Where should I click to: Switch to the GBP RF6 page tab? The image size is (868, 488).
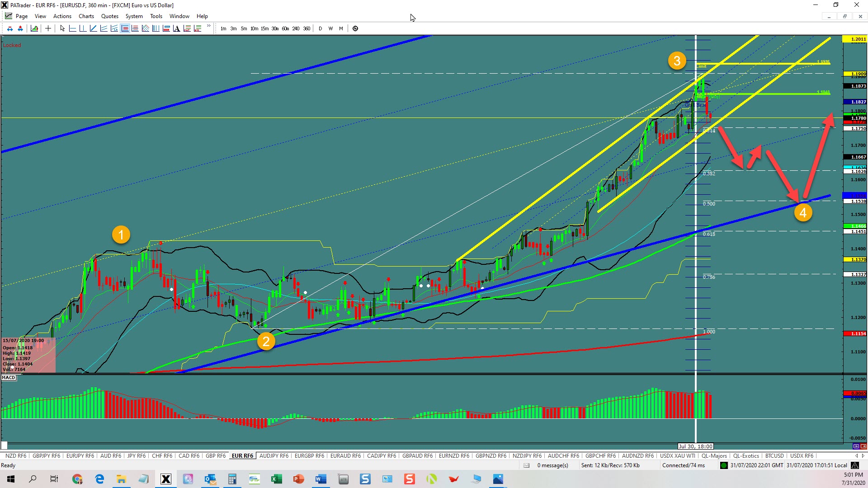click(x=216, y=456)
